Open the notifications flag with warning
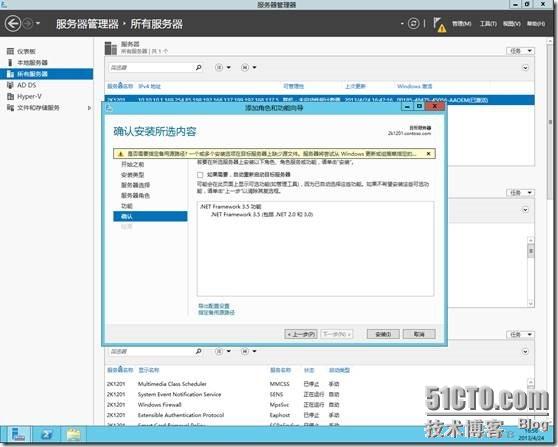The image size is (558, 447). pyautogui.click(x=439, y=25)
